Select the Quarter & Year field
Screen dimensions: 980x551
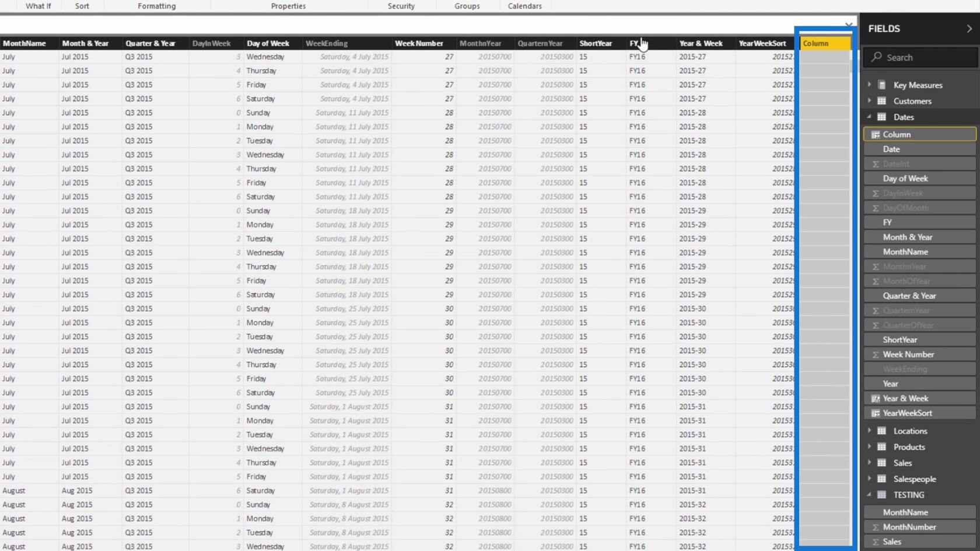[x=920, y=296]
